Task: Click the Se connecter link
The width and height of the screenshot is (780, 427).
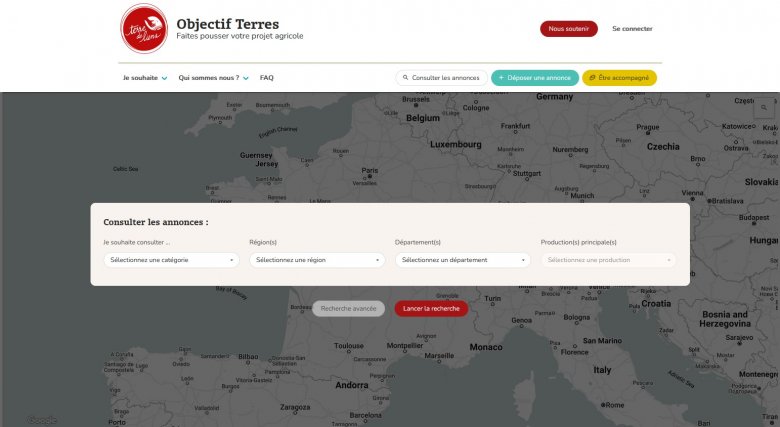Action: pos(632,29)
